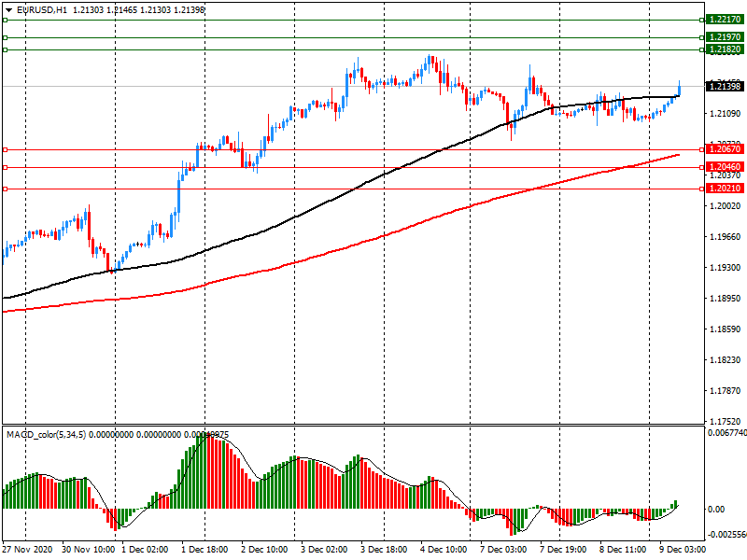Click the 1.18950 price axis value
The height and width of the screenshot is (560, 747).
coord(726,298)
